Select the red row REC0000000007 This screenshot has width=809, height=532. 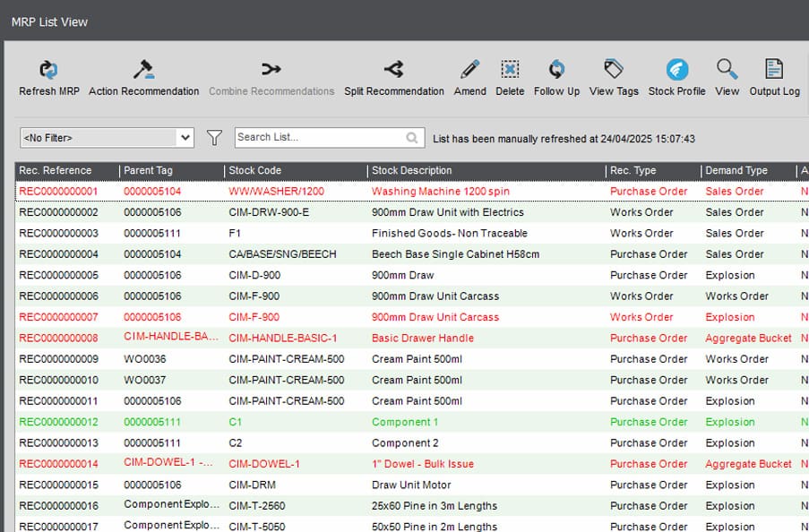(412, 317)
